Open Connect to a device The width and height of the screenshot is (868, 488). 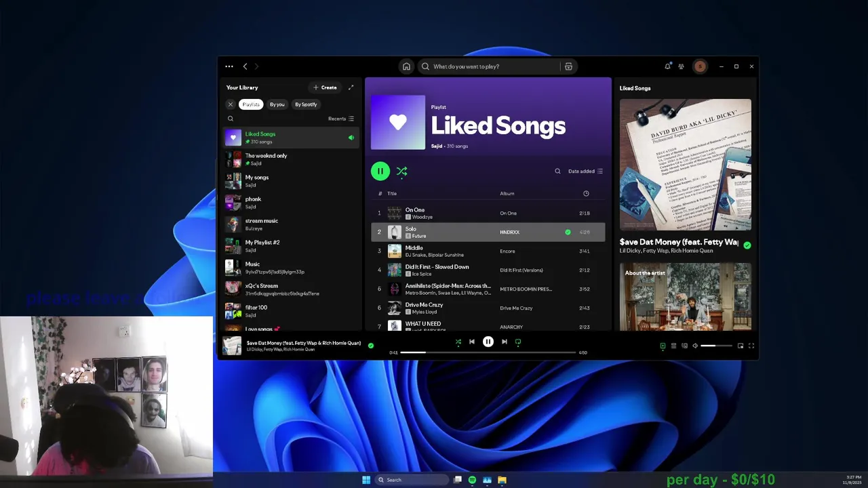pyautogui.click(x=684, y=346)
